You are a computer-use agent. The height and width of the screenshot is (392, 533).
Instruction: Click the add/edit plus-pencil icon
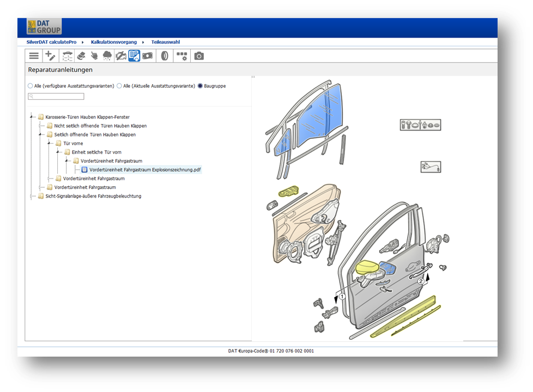click(x=50, y=56)
